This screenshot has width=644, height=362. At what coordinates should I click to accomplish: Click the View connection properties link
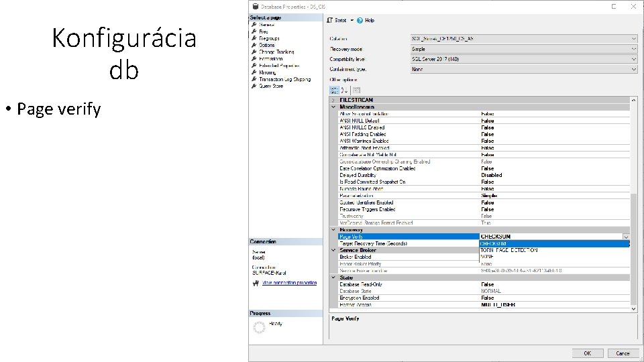[289, 283]
